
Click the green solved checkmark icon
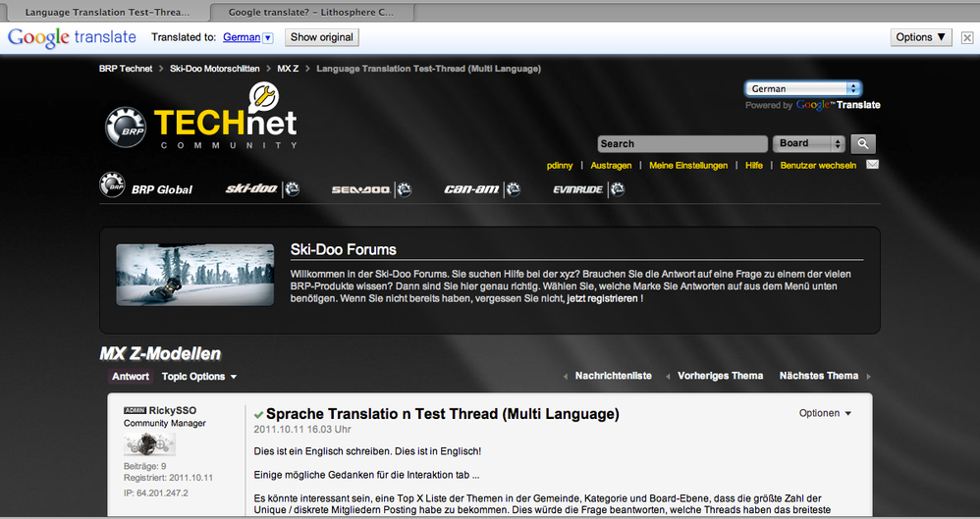point(259,415)
